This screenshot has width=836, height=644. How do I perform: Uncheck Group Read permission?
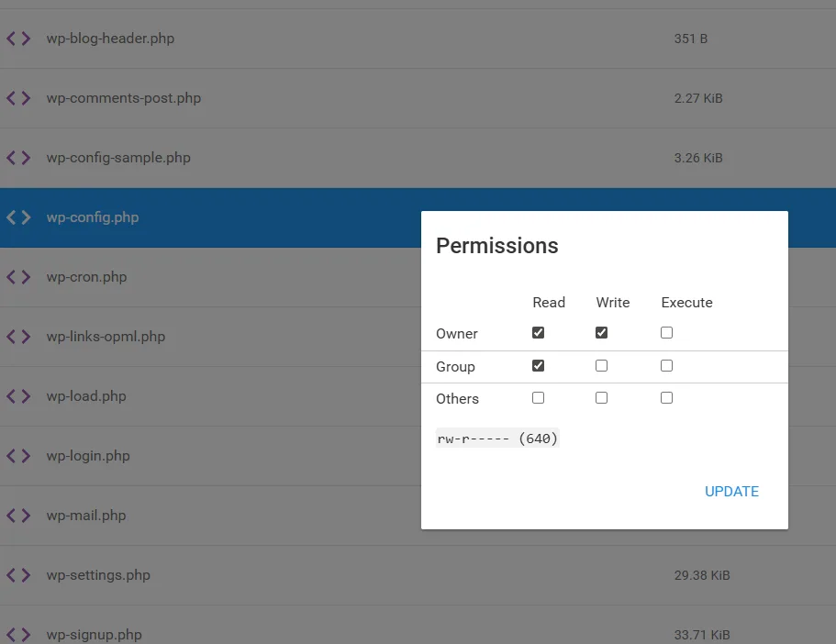tap(538, 366)
